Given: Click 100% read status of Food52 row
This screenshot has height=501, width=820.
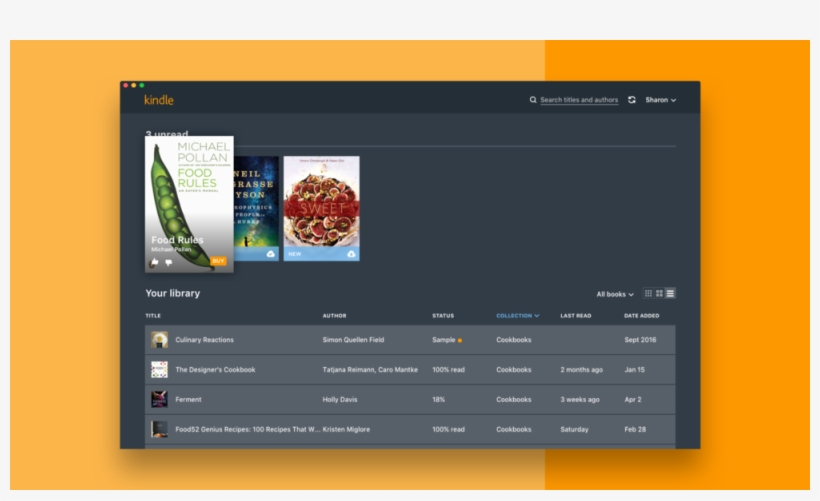Looking at the screenshot, I should point(448,429).
